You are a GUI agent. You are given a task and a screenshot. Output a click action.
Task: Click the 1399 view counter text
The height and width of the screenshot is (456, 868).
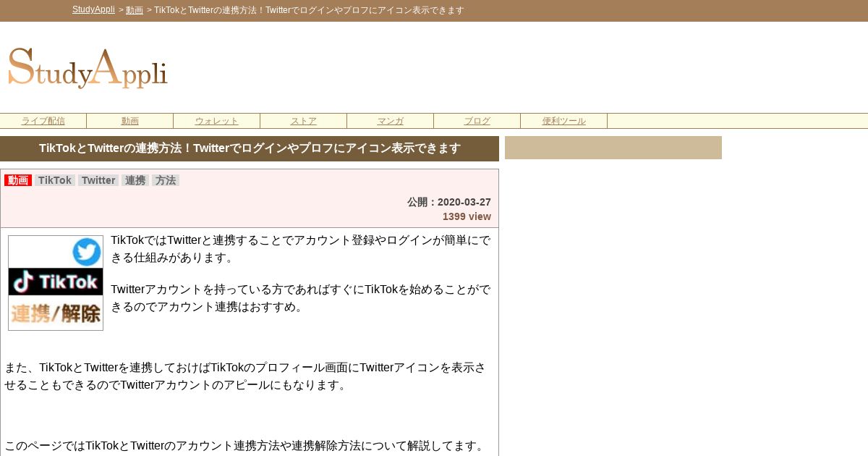pos(467,216)
